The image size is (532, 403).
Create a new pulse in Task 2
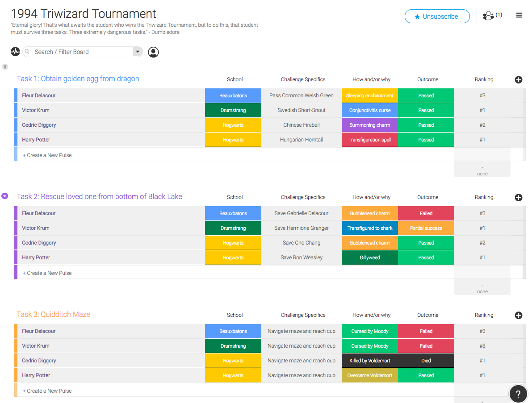(47, 273)
